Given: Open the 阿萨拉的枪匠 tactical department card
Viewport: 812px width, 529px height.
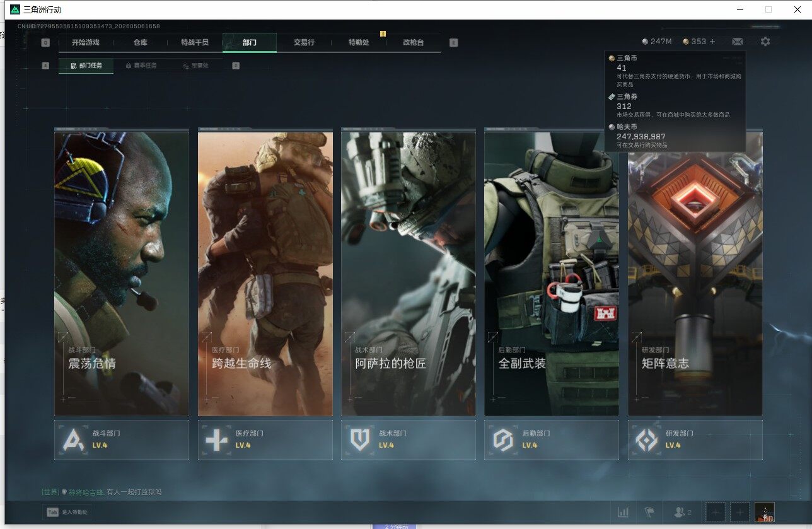Looking at the screenshot, I should point(409,274).
